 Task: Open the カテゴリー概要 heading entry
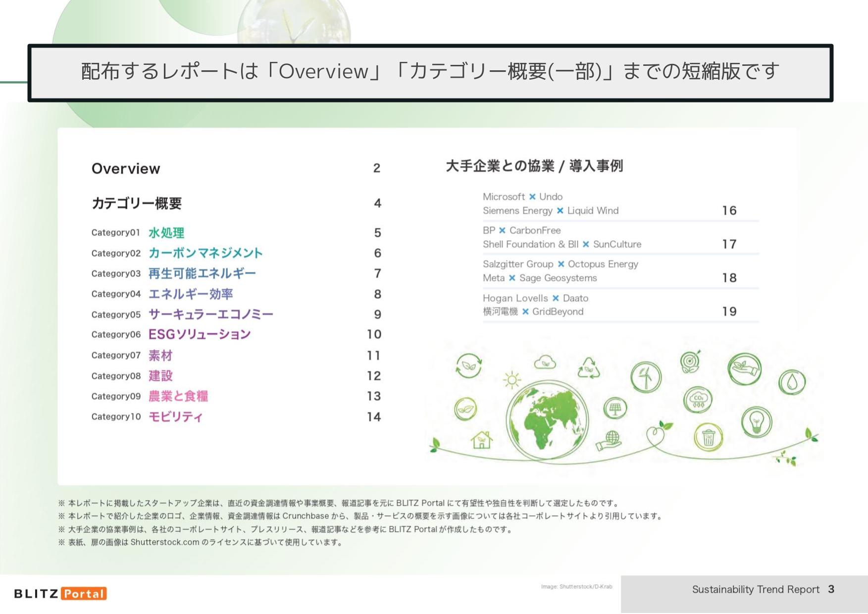click(x=137, y=204)
